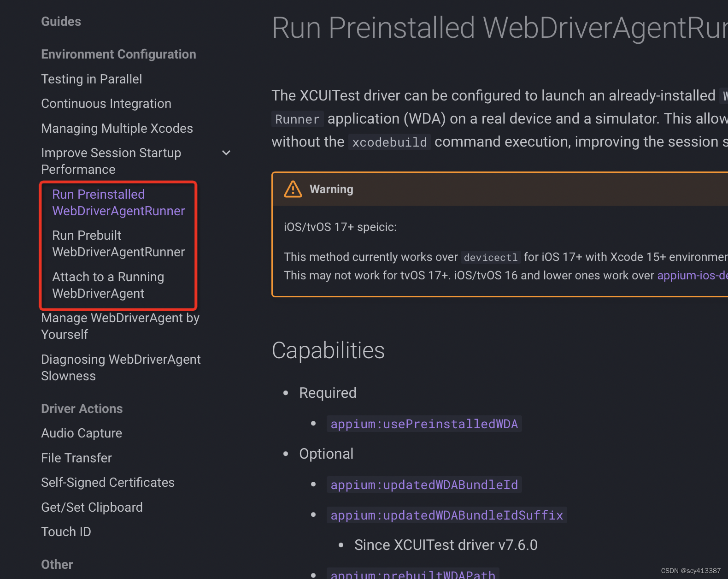Click the Guides heading in sidebar

coord(61,22)
